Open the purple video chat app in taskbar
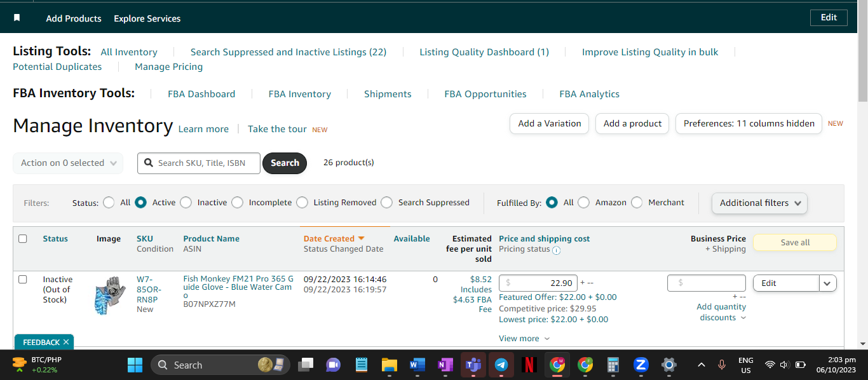This screenshot has width=868, height=380. pos(333,365)
